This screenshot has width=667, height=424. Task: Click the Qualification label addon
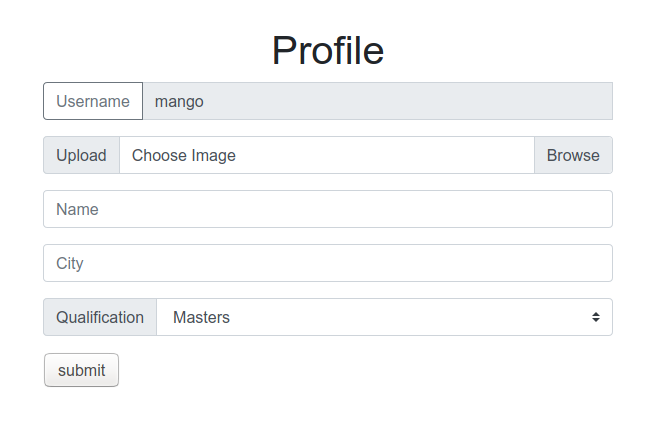(100, 317)
